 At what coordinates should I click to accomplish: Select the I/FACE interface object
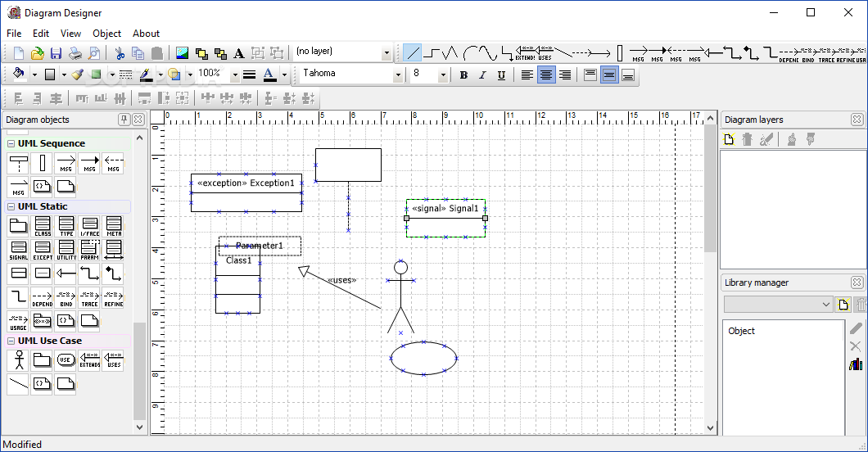click(90, 226)
